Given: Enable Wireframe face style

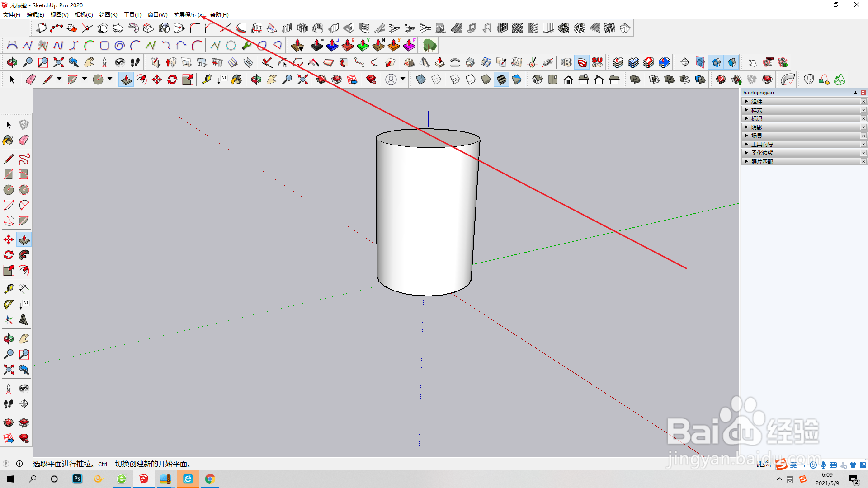Looking at the screenshot, I should (455, 80).
